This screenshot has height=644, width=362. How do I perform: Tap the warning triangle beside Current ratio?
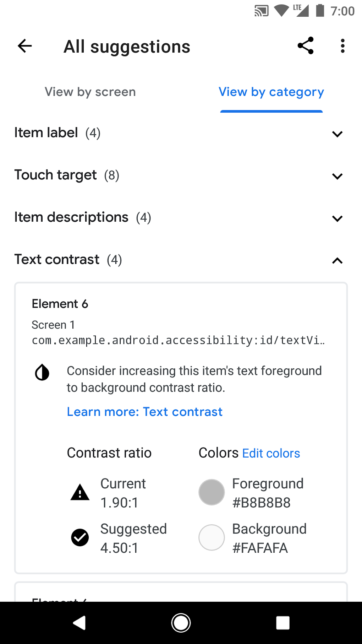[x=80, y=493]
